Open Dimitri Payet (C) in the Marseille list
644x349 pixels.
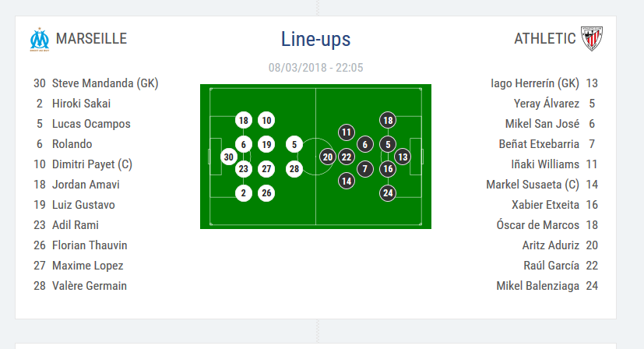coord(92,164)
